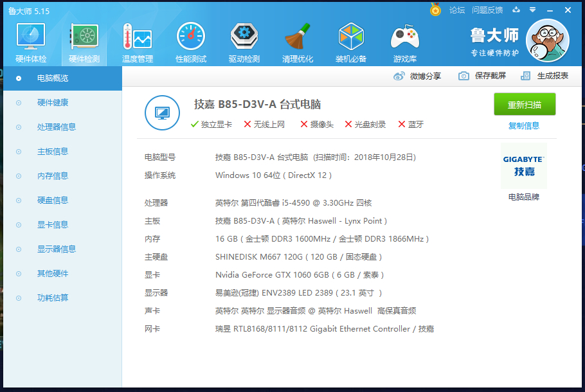
Task: Click the i5-4590 @ 3.30GHz processor value
Action: [x=294, y=203]
